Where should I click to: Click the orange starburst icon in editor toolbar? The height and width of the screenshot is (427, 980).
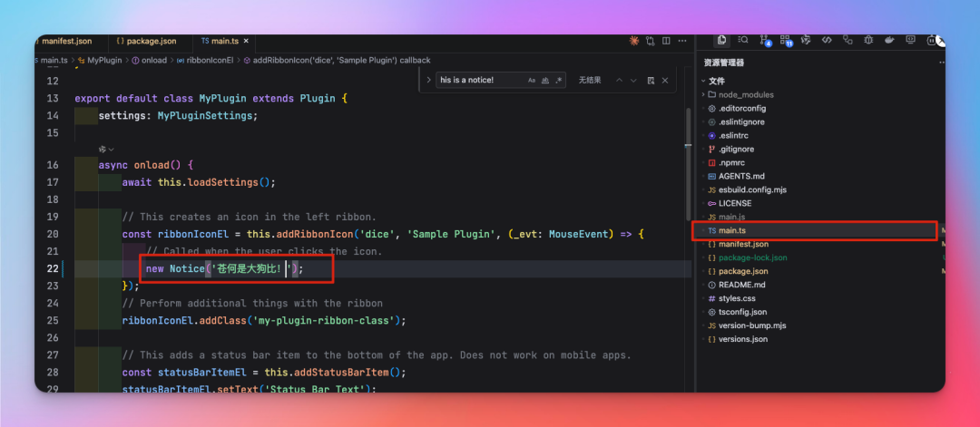(x=633, y=41)
